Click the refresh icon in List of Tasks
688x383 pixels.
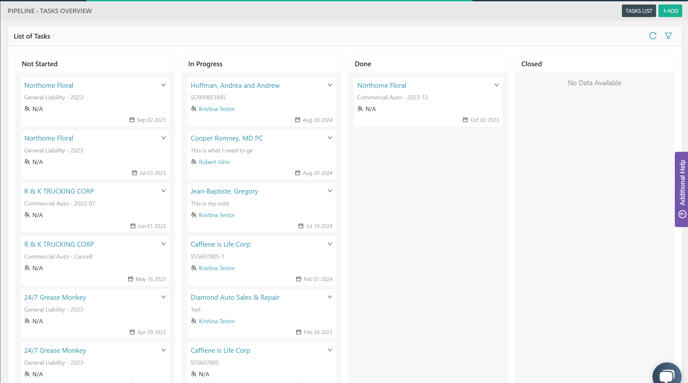[652, 36]
